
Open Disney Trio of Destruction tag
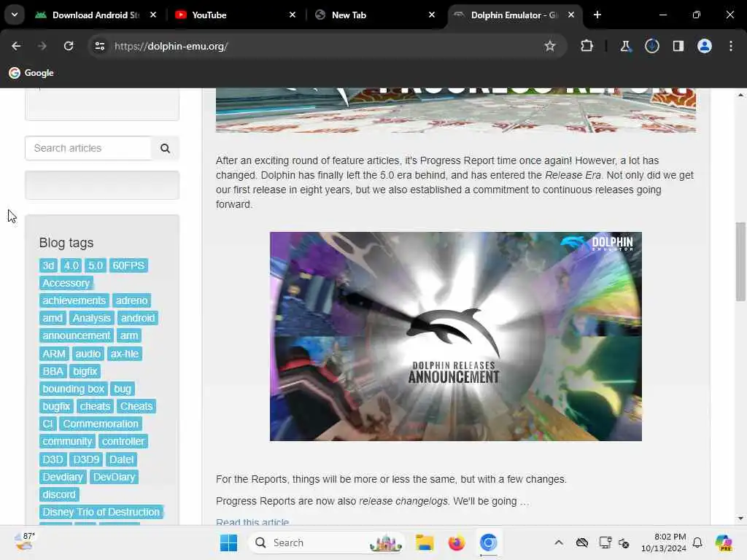(101, 513)
